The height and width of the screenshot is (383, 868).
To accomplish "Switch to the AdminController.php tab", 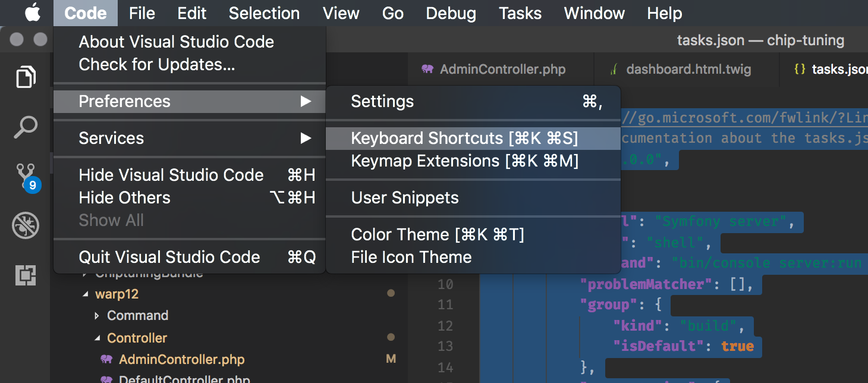I will pos(502,70).
